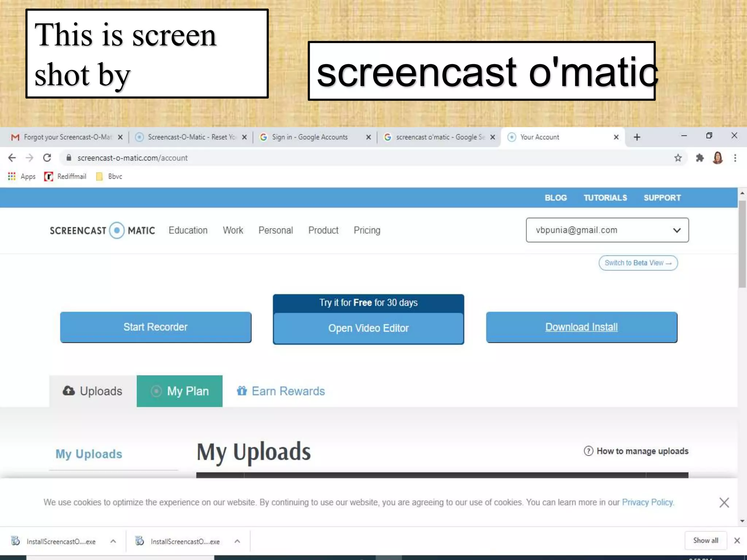Open Chrome three-dot menu
747x560 pixels.
pyautogui.click(x=735, y=158)
